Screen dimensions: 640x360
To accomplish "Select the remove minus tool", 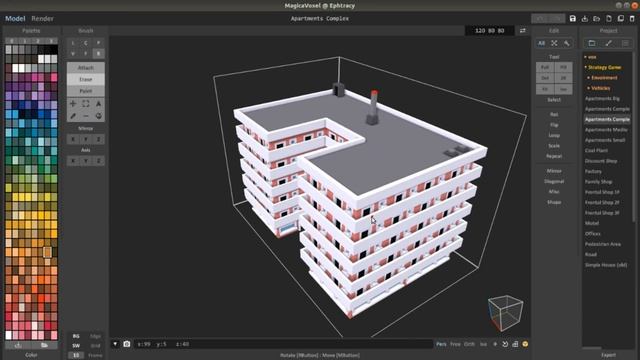I will coord(86,116).
